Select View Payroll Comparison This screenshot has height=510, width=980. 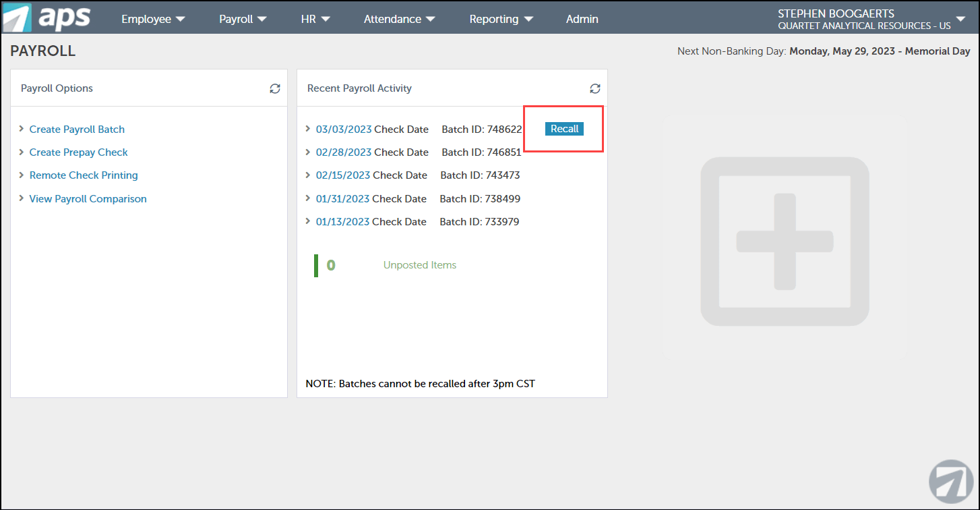pyautogui.click(x=88, y=199)
